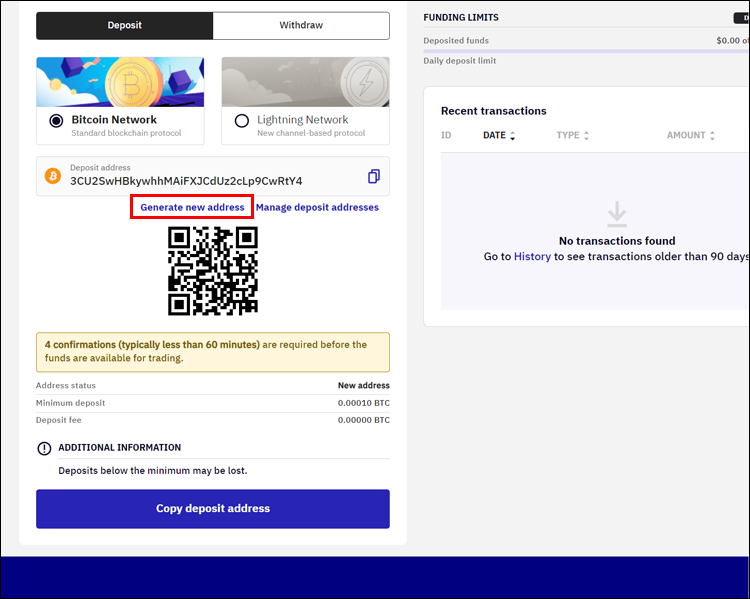Click the Additional Information exclamation icon

click(x=44, y=448)
